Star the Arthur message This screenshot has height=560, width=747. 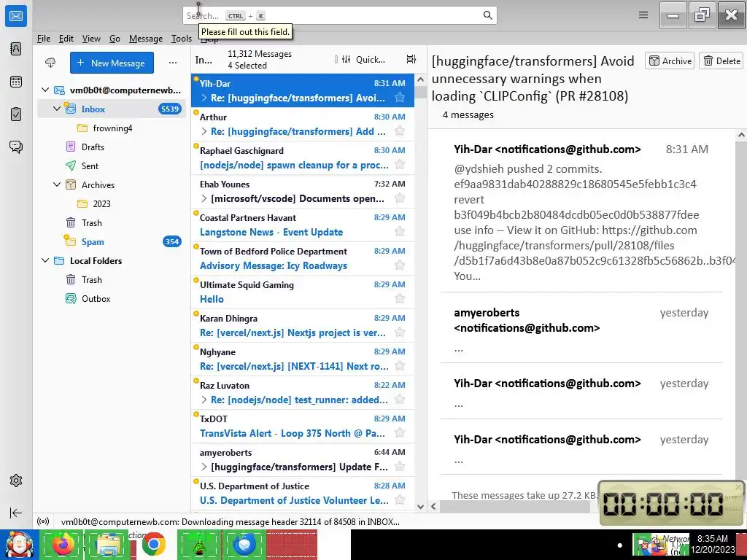[x=400, y=131]
